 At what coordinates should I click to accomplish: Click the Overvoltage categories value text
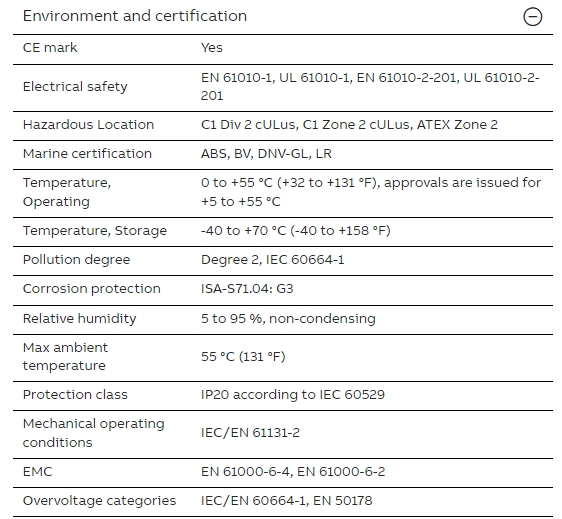[x=286, y=500]
